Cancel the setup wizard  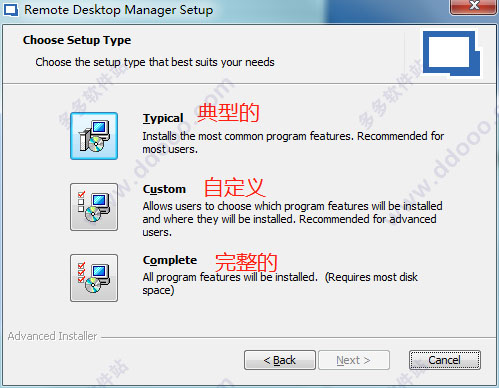[x=445, y=360]
